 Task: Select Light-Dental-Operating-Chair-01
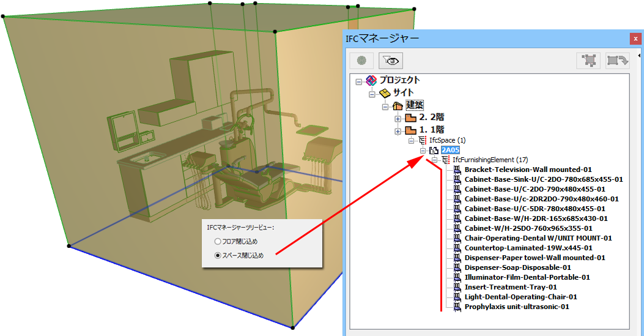(x=521, y=297)
